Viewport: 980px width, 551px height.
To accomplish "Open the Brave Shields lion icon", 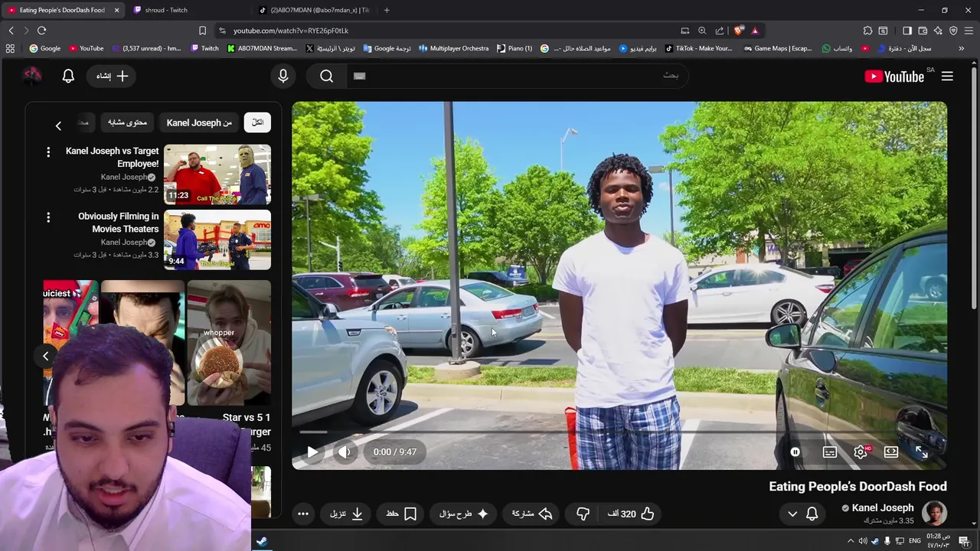I will [x=738, y=31].
